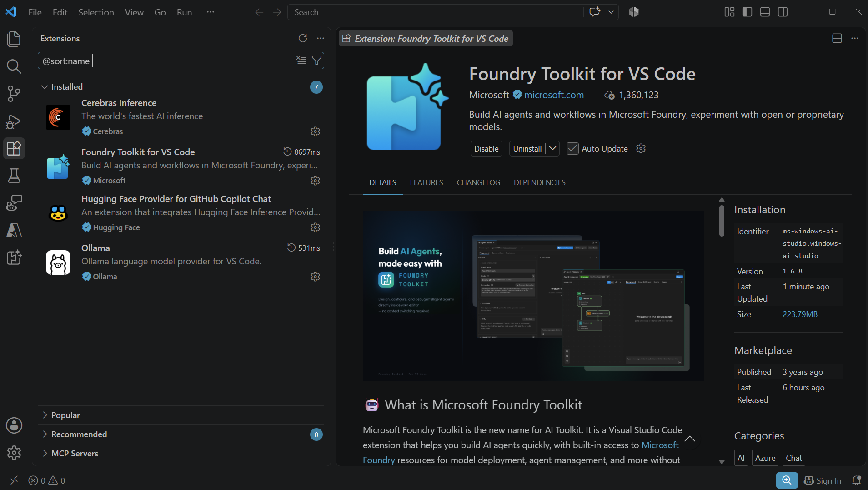
Task: Open the chat dropdown arrow in title bar
Action: click(611, 12)
